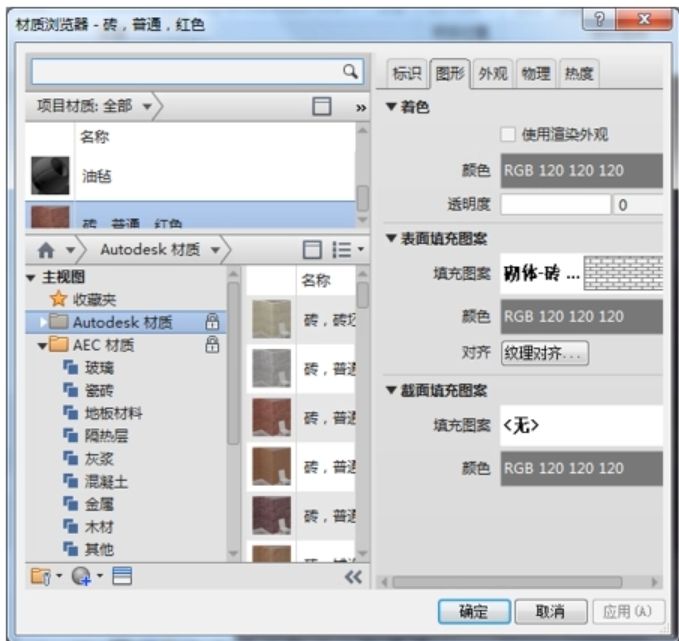This screenshot has height=641, width=679.
Task: Click the library tree vertical scrollbar
Action: coord(233,363)
